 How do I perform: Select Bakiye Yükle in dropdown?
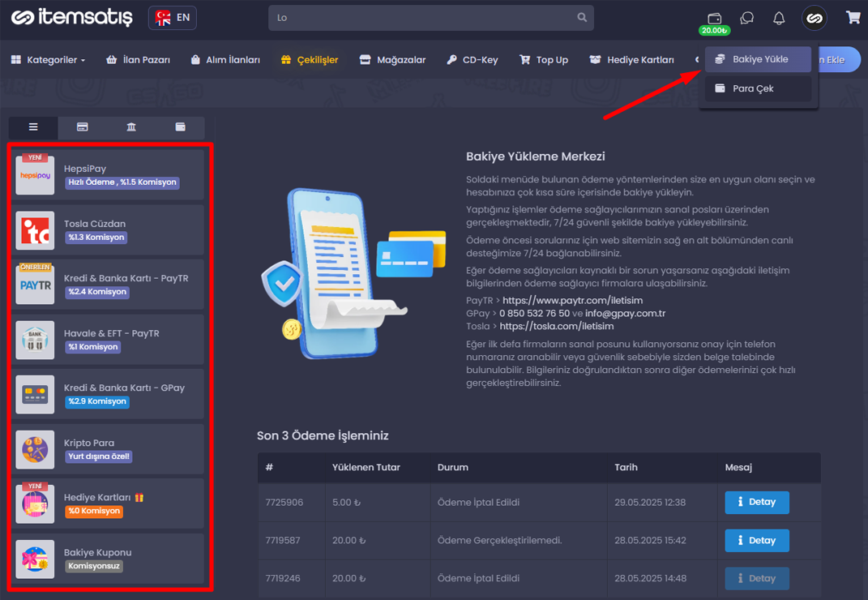click(x=758, y=59)
